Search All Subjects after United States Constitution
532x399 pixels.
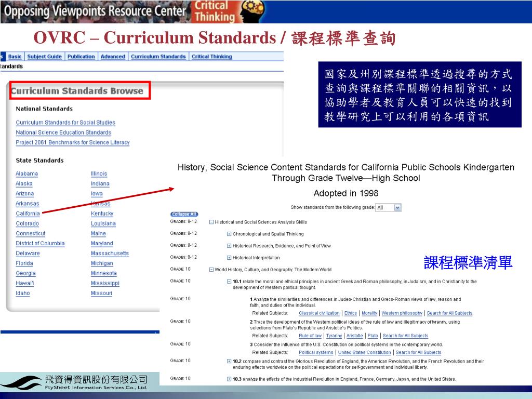[x=418, y=353]
